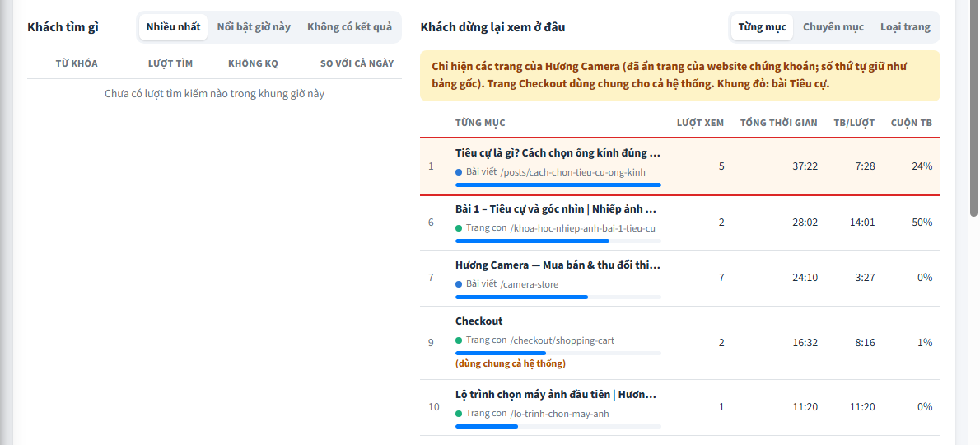
Task: Click scroll value 24%
Action: coord(922,166)
